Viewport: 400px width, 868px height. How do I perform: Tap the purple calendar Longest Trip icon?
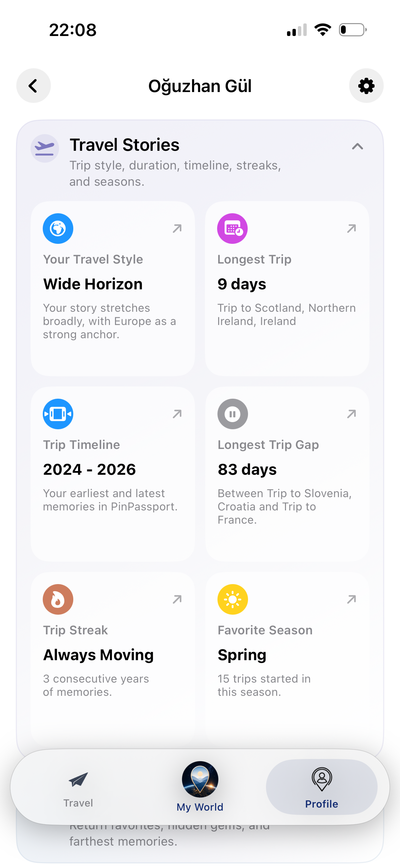[232, 229]
